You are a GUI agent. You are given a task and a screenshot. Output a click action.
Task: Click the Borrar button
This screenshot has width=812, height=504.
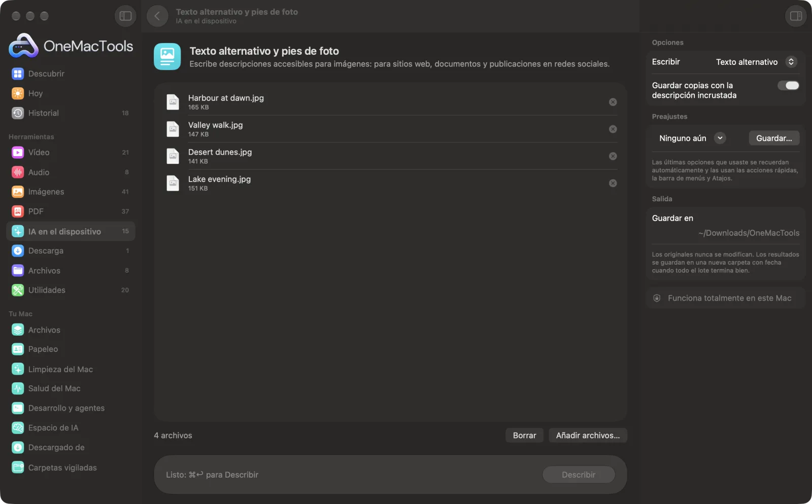(x=524, y=436)
